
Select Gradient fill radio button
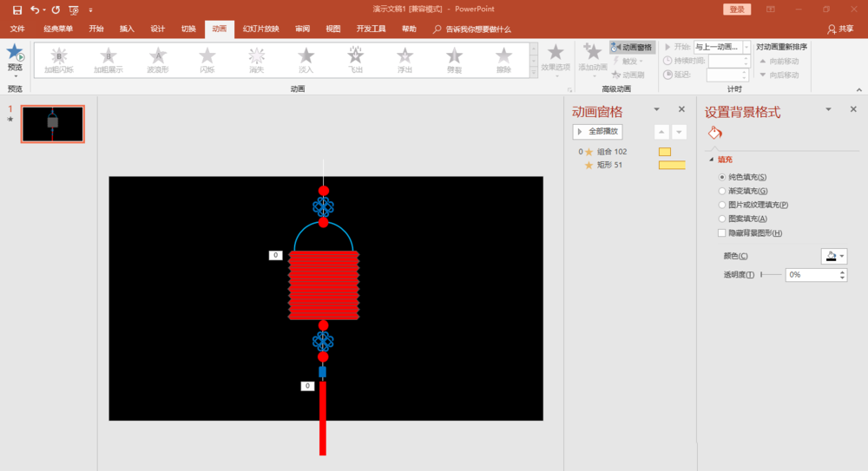722,191
